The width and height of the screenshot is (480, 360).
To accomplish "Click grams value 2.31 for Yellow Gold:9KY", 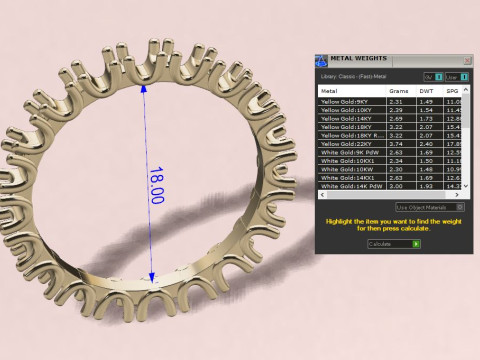I will 396,102.
